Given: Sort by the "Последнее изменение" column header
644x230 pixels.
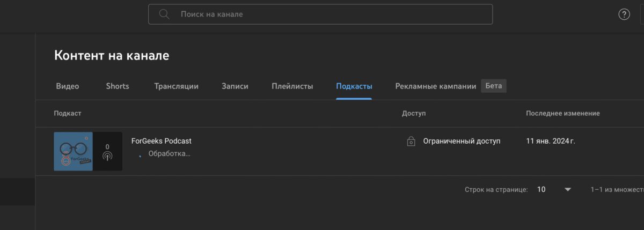Looking at the screenshot, I should pyautogui.click(x=563, y=114).
